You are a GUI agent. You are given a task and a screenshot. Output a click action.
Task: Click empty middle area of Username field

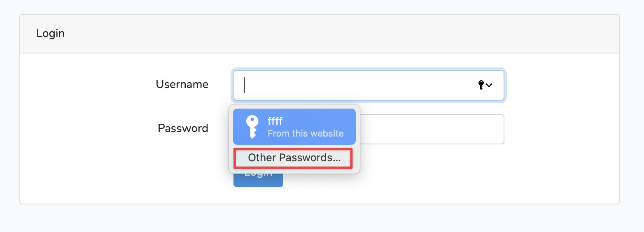[362, 86]
